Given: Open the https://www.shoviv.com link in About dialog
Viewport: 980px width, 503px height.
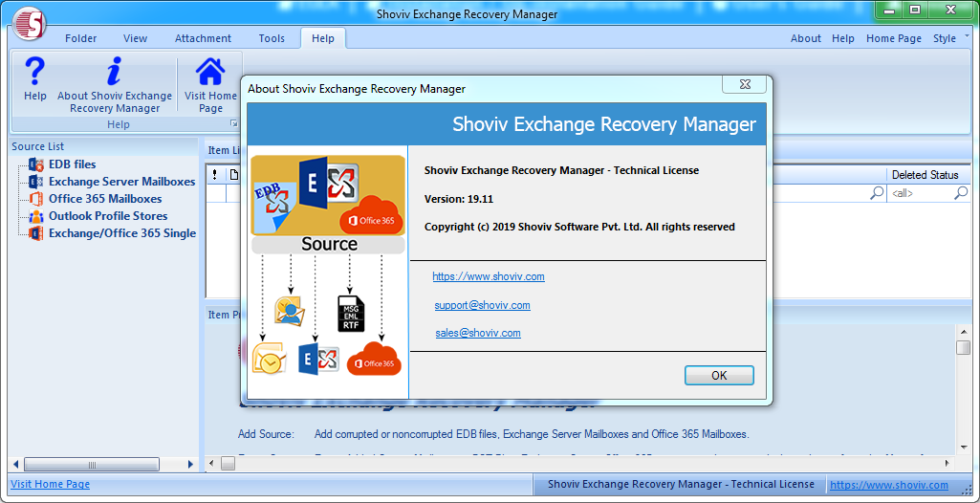Looking at the screenshot, I should (x=489, y=276).
